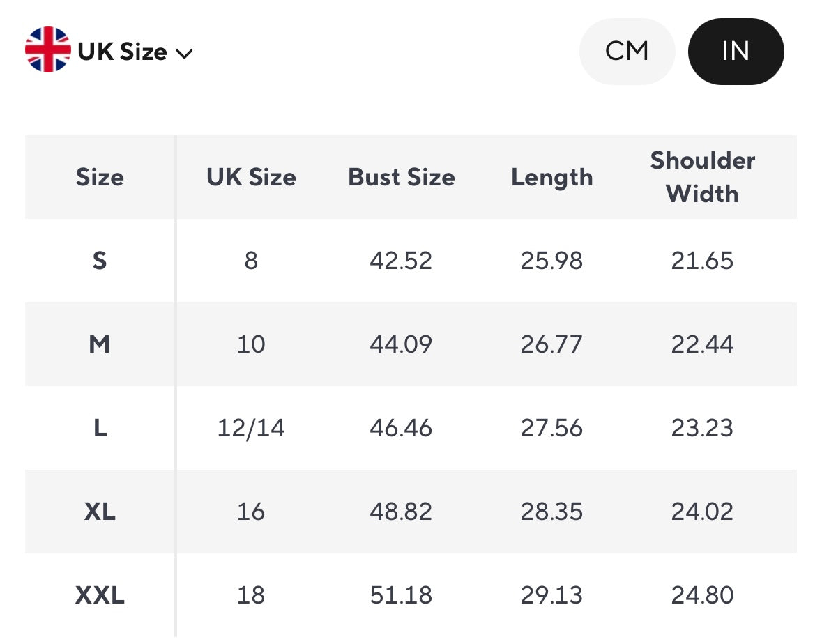
Task: Click the UK Size column header
Action: [251, 177]
